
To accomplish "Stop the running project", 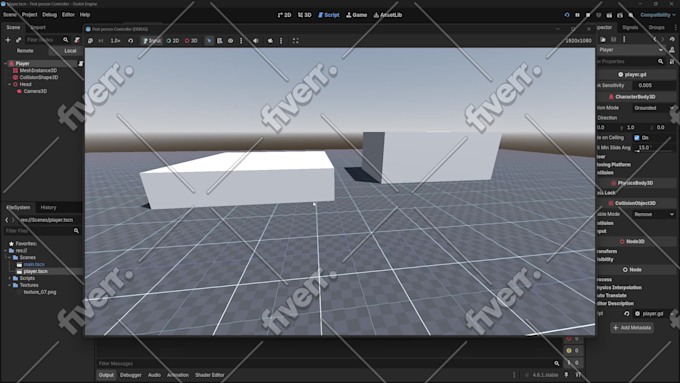I will pyautogui.click(x=588, y=15).
